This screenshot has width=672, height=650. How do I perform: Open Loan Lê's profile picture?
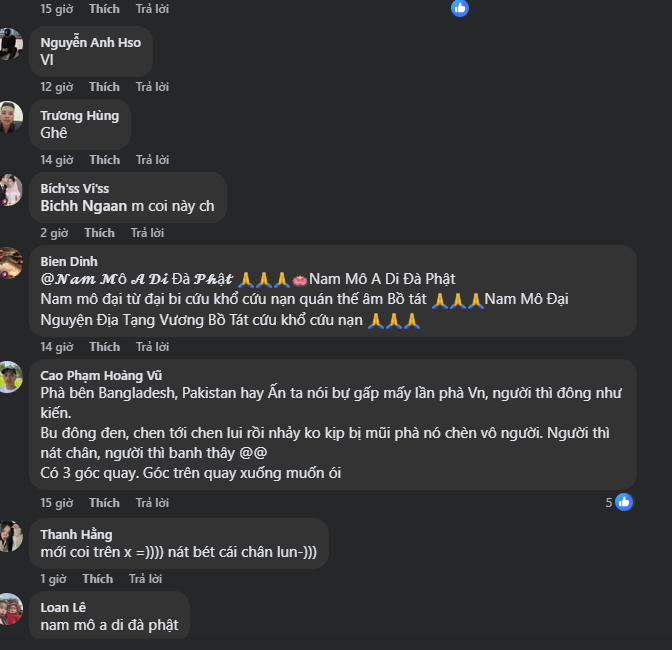coord(10,609)
